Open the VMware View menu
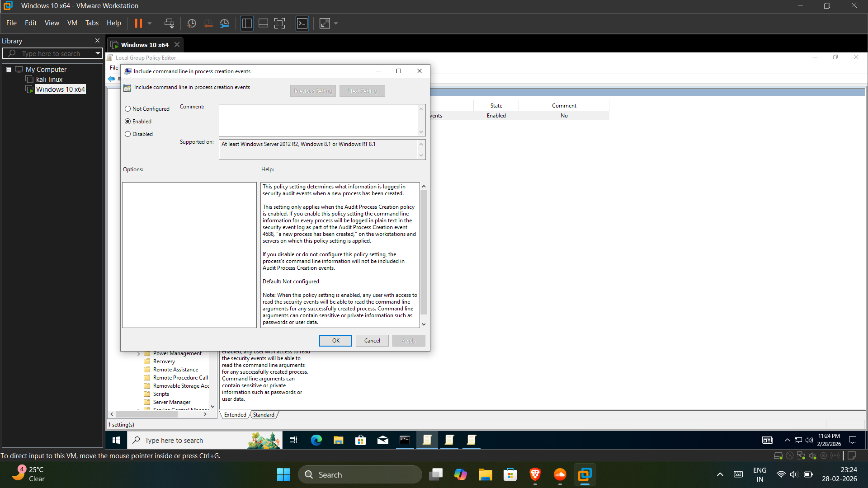 pos(52,23)
